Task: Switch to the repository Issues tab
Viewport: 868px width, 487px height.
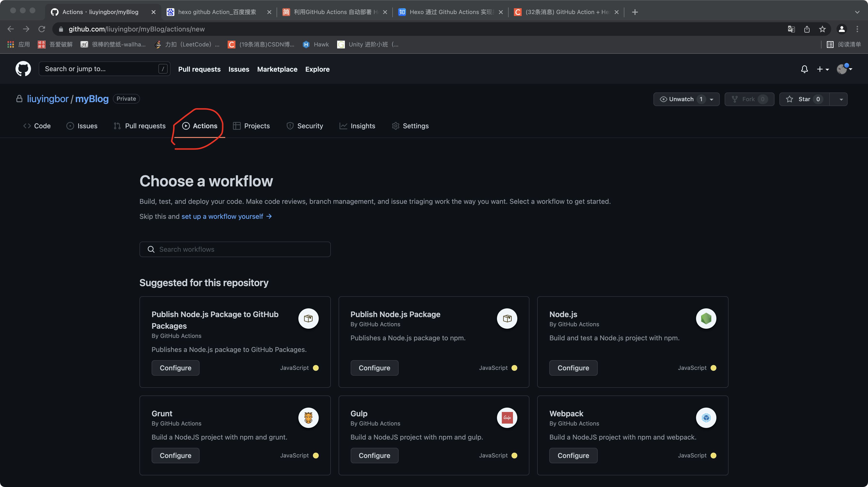Action: (82, 126)
